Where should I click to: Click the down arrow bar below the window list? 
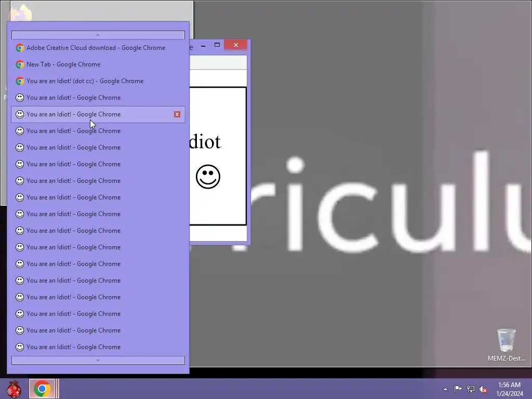[98, 361]
